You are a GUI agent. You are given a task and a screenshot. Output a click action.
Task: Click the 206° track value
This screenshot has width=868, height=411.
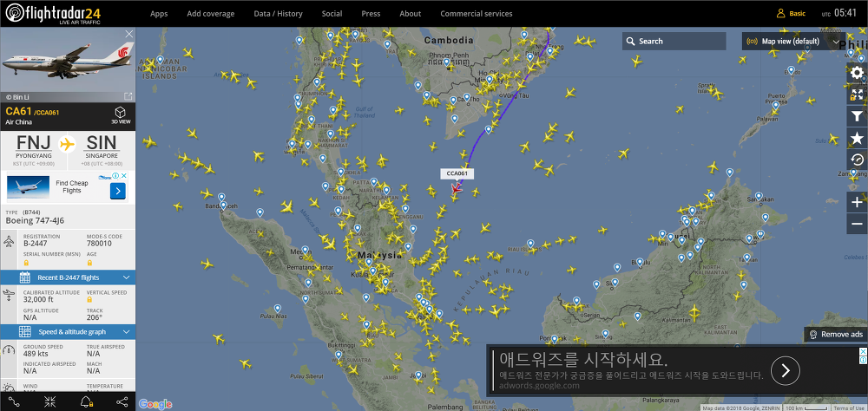coord(94,317)
